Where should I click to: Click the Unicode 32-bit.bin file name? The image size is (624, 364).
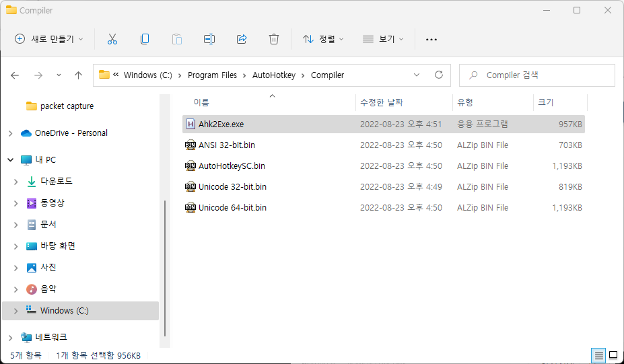(232, 186)
